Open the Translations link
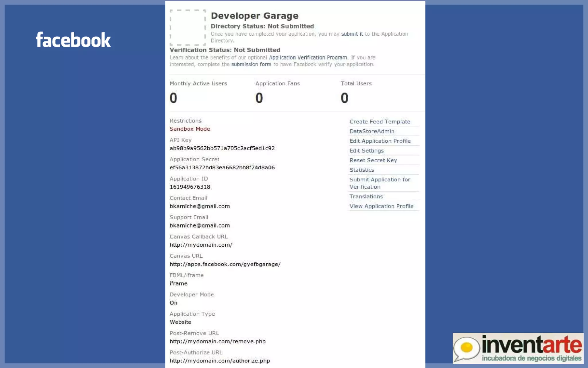Image resolution: width=588 pixels, height=368 pixels. pos(366,197)
